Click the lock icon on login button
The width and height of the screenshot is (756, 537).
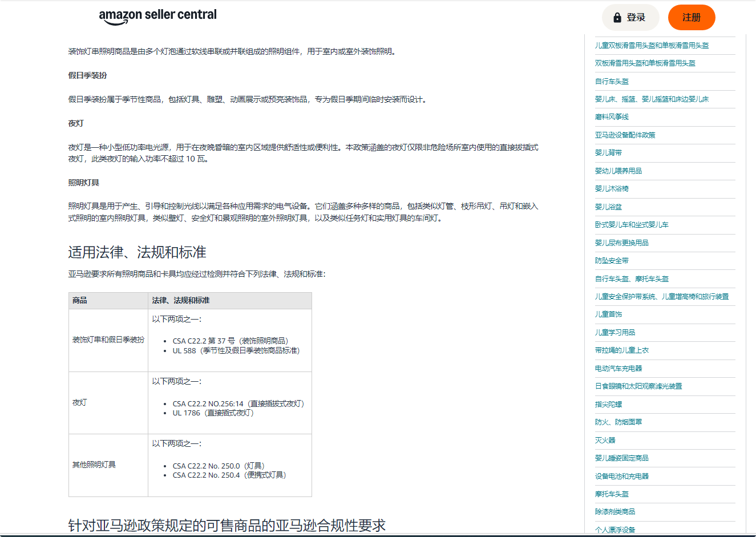click(x=617, y=18)
